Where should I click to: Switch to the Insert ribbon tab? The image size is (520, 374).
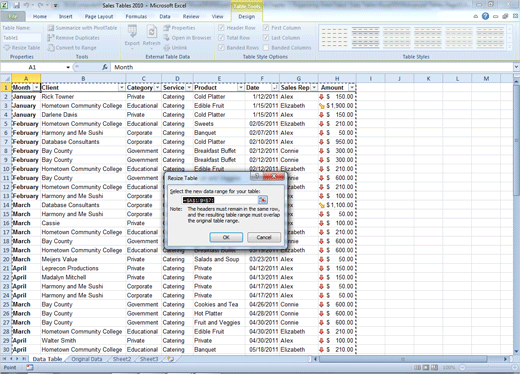66,16
